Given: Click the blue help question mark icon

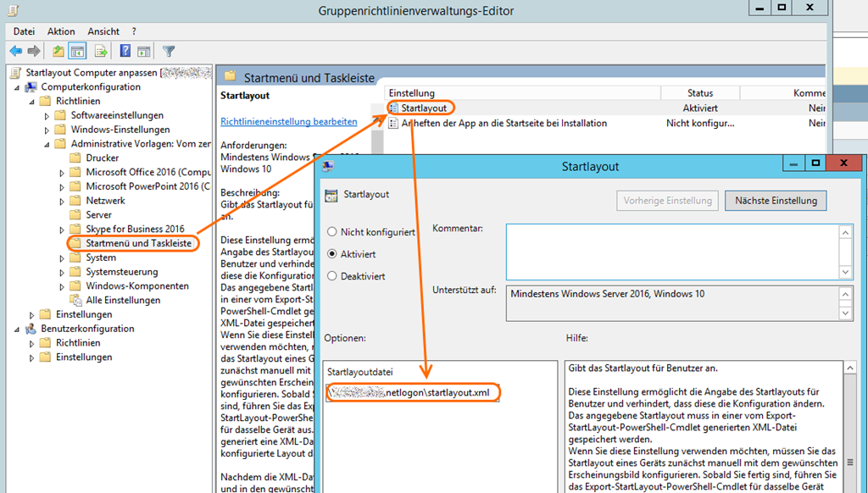Looking at the screenshot, I should pyautogui.click(x=125, y=51).
